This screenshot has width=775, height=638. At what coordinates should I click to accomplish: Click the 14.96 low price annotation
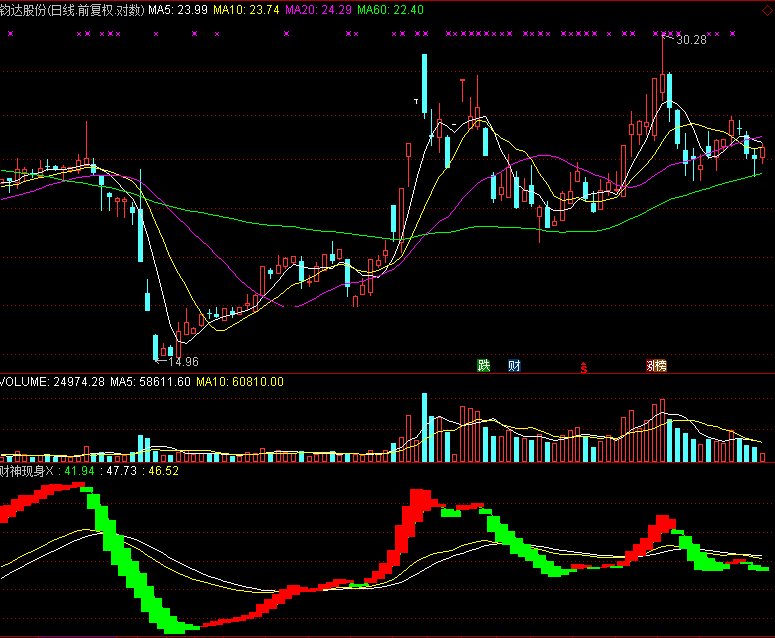click(x=183, y=362)
